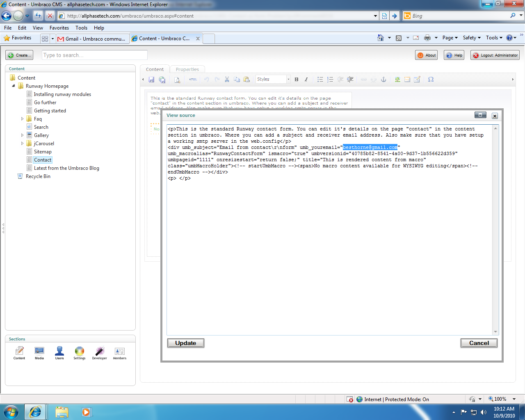Open the Settings section icon
Screen dimensions: 525x420
click(80, 353)
